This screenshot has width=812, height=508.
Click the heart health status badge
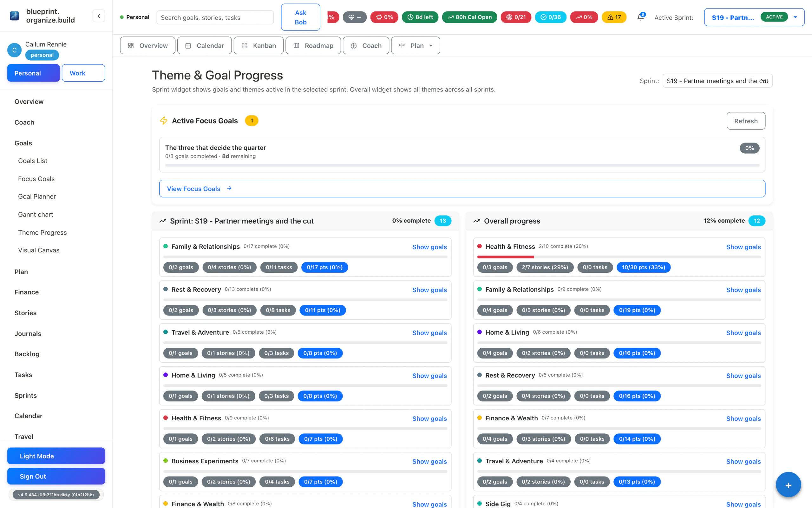click(355, 17)
